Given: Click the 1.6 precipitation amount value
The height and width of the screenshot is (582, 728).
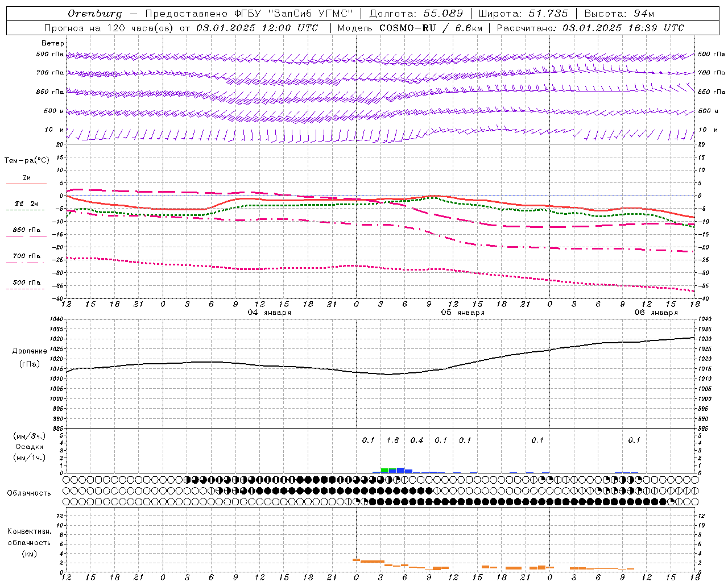Looking at the screenshot, I should coord(392,440).
